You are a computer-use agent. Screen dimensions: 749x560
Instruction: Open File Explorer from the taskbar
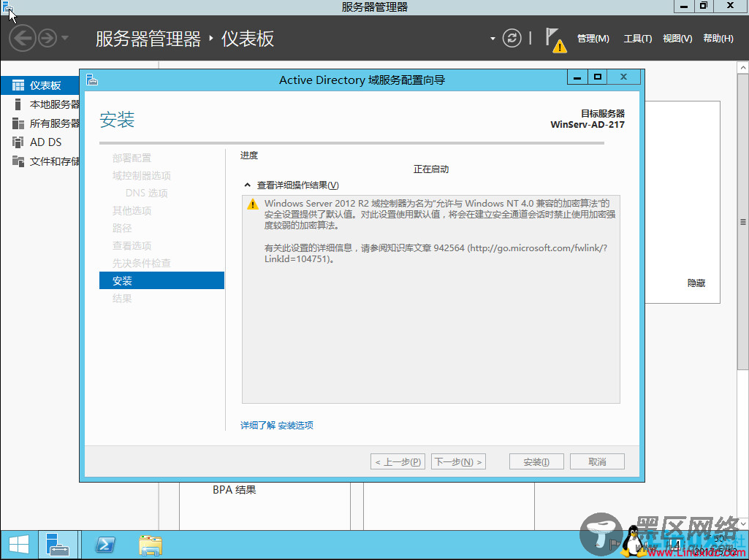click(151, 545)
